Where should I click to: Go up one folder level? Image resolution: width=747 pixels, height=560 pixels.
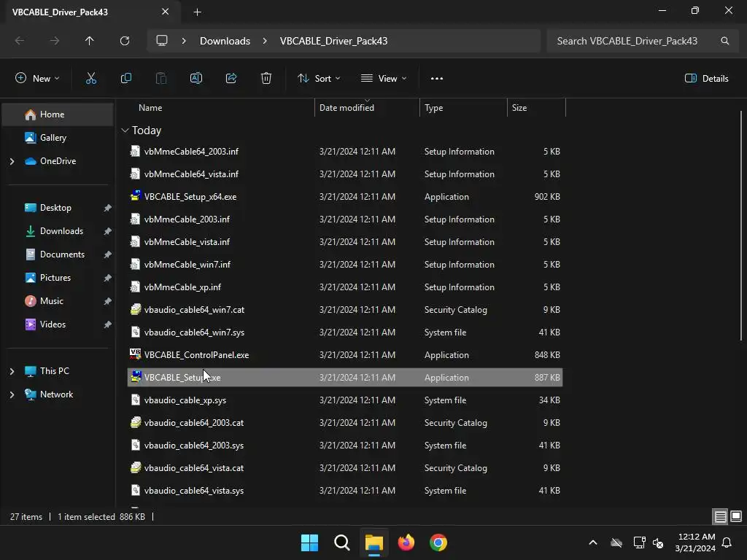pos(90,41)
